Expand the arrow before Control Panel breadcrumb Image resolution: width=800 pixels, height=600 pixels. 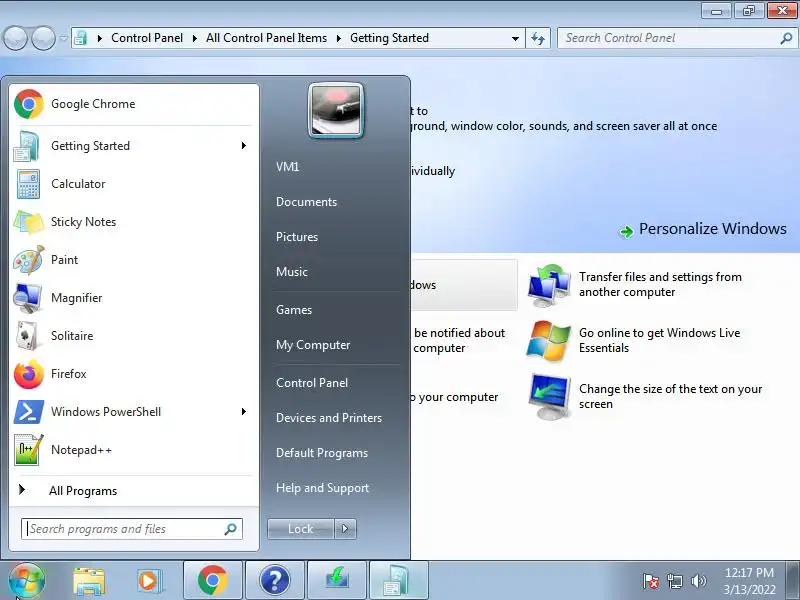99,38
